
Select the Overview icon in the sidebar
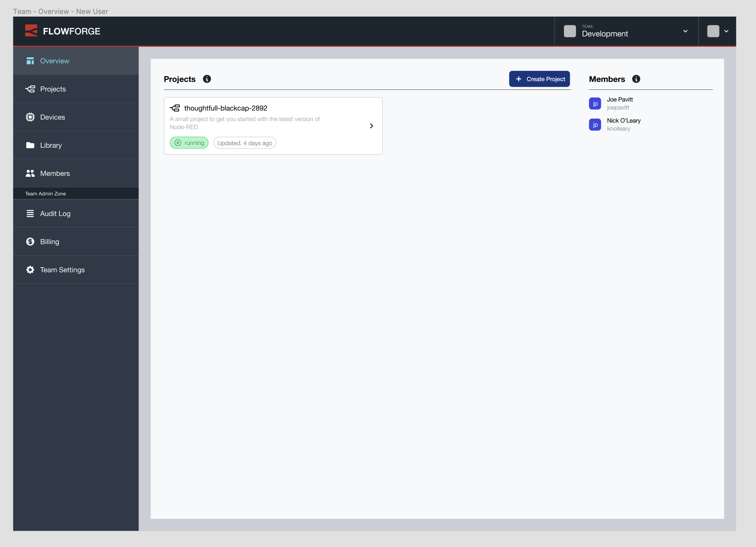30,61
